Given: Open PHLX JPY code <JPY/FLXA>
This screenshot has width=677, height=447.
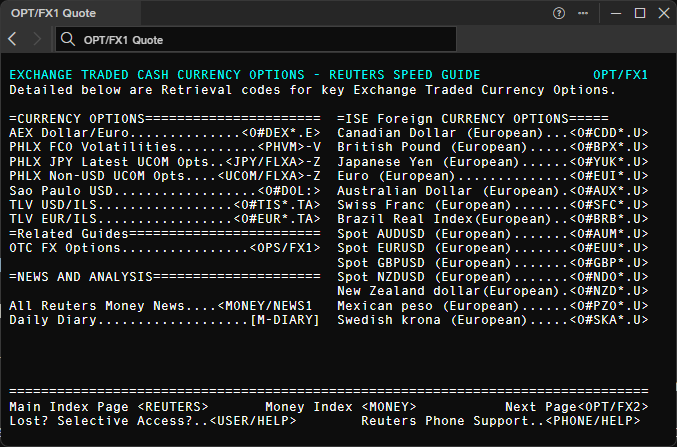Looking at the screenshot, I should [x=265, y=162].
